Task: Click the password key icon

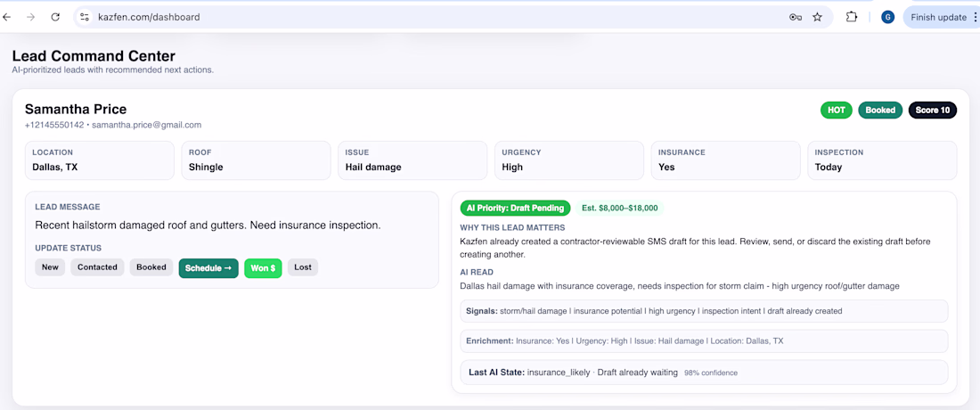Action: (x=795, y=18)
